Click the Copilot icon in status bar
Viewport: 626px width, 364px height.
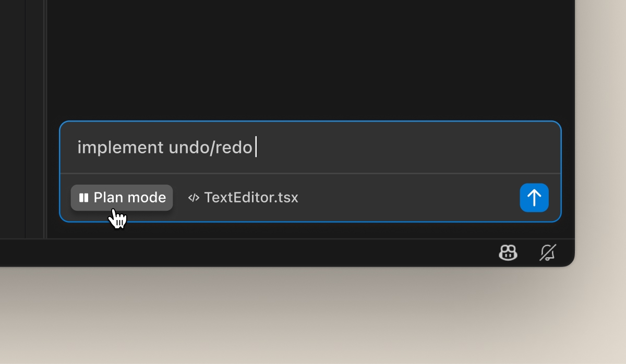pyautogui.click(x=508, y=253)
